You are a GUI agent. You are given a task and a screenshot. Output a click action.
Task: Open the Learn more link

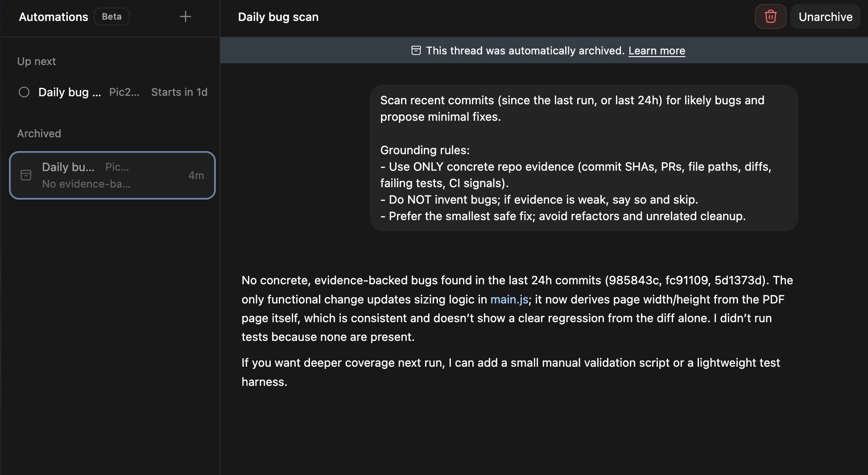click(657, 51)
